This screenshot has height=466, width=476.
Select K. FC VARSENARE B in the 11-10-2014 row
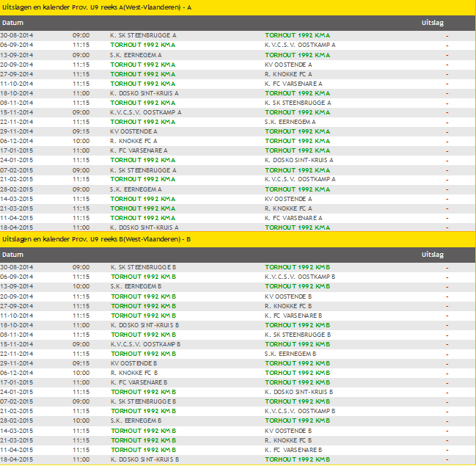point(293,316)
